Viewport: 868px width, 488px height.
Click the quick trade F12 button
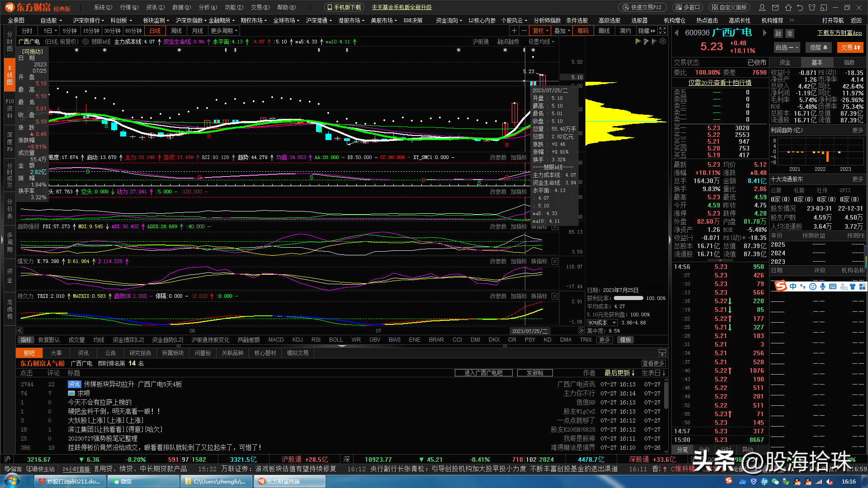click(642, 7)
